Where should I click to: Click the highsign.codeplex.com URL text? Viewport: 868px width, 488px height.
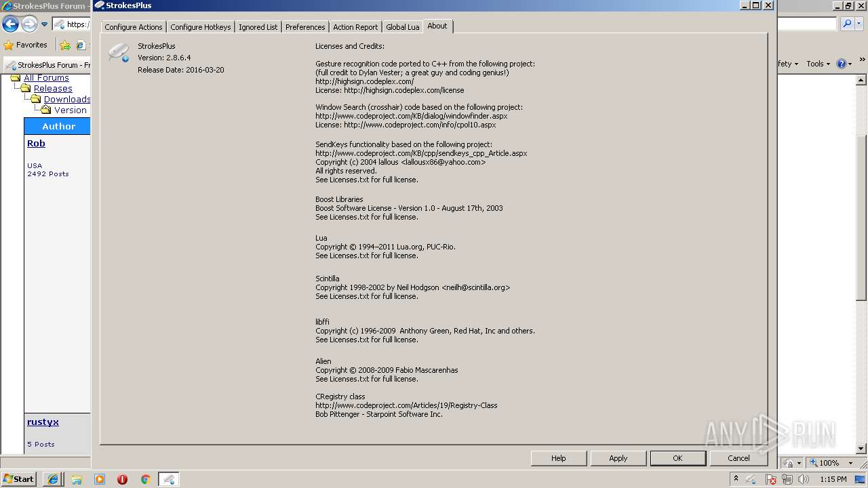pyautogui.click(x=364, y=81)
